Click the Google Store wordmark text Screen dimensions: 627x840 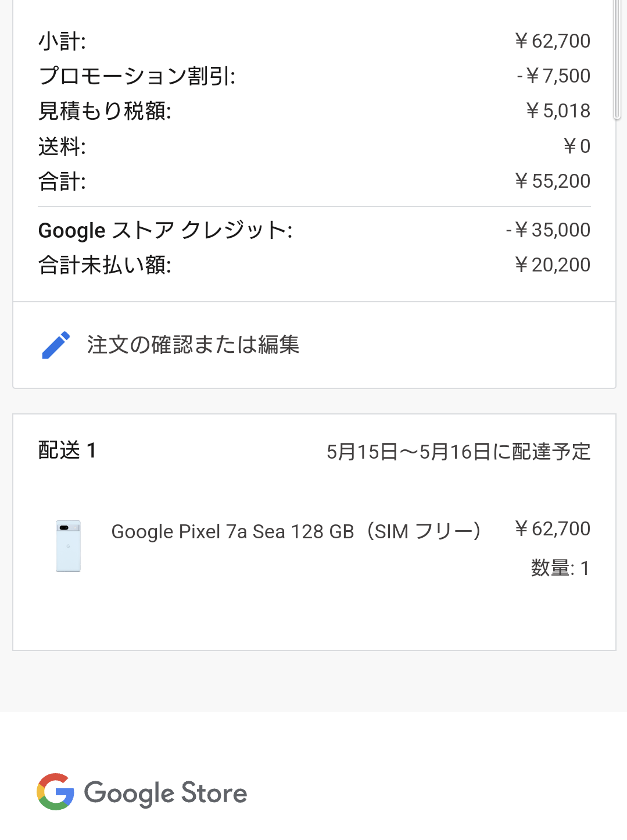pyautogui.click(x=166, y=793)
